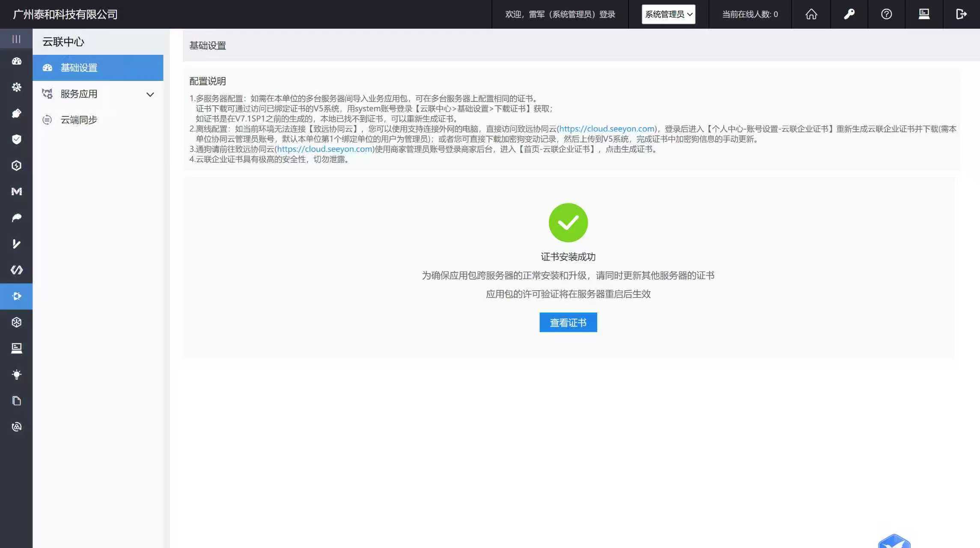The width and height of the screenshot is (980, 548).
Task: Click the dashboard gauge icon in sidebar
Action: pos(16,61)
